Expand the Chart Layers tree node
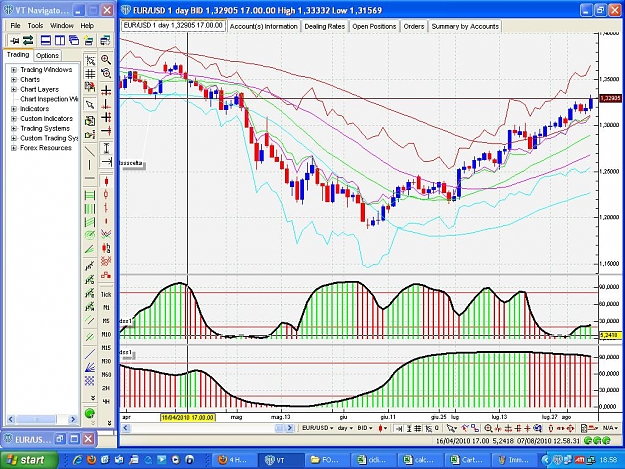 pyautogui.click(x=14, y=89)
